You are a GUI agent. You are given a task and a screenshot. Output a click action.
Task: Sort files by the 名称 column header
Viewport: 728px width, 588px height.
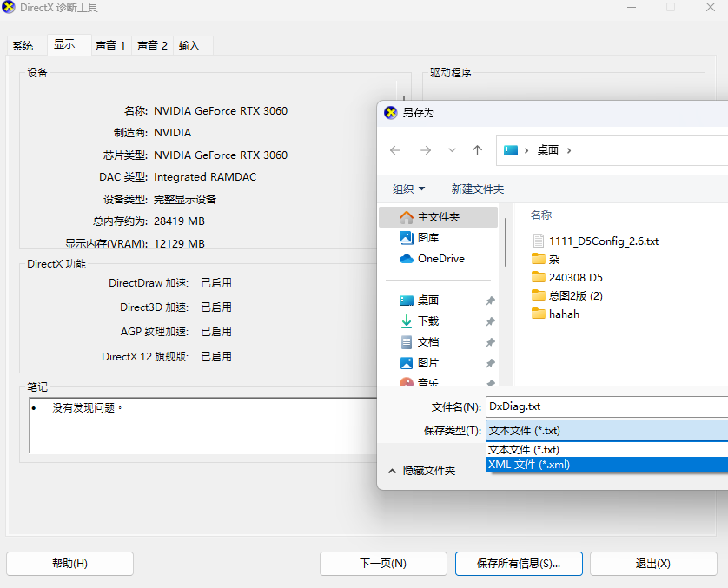pyautogui.click(x=541, y=215)
